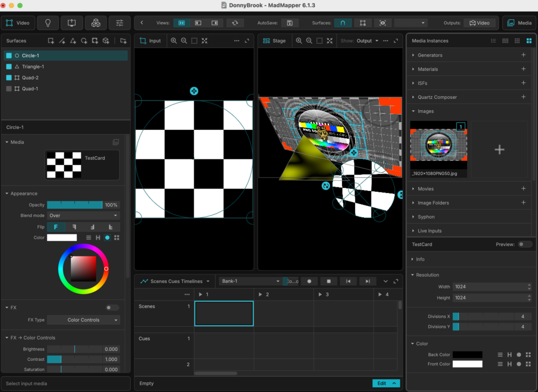Screen dimensions: 538x392
Task: Add a new line surface icon
Action: click(x=62, y=41)
